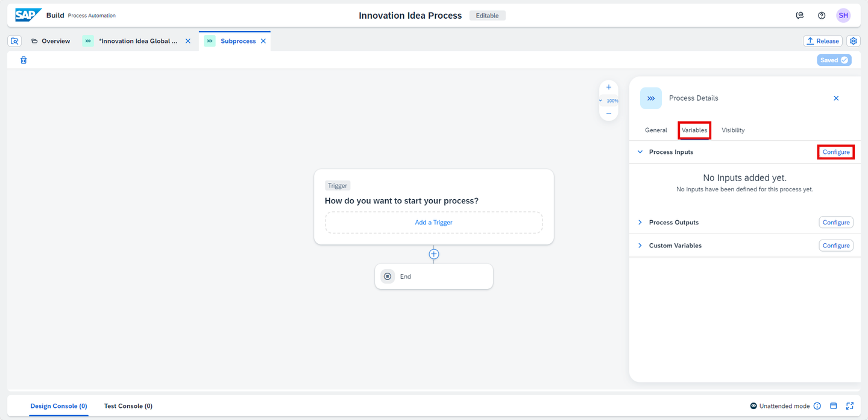The width and height of the screenshot is (868, 420).
Task: Click Unattended mode info icon
Action: tap(817, 406)
